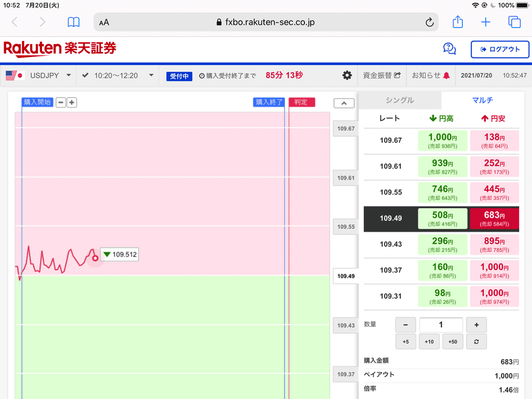Switch to the シングル tab
Image resolution: width=532 pixels, height=399 pixels.
coord(400,100)
